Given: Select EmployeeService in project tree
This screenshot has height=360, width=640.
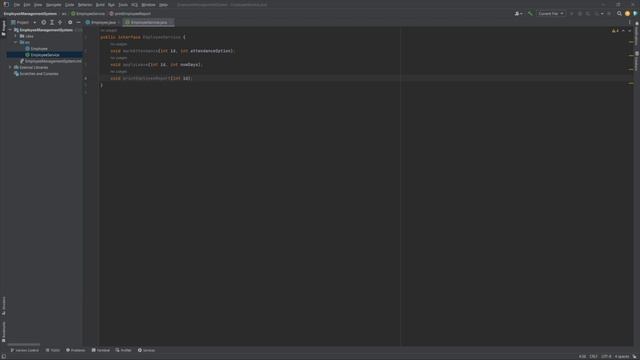Looking at the screenshot, I should tap(45, 55).
